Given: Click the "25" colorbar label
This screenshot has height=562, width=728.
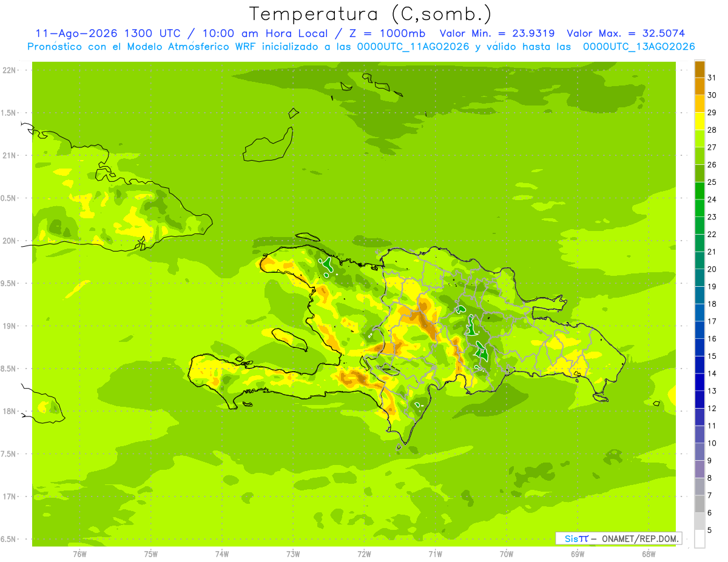Looking at the screenshot, I should pyautogui.click(x=712, y=182).
